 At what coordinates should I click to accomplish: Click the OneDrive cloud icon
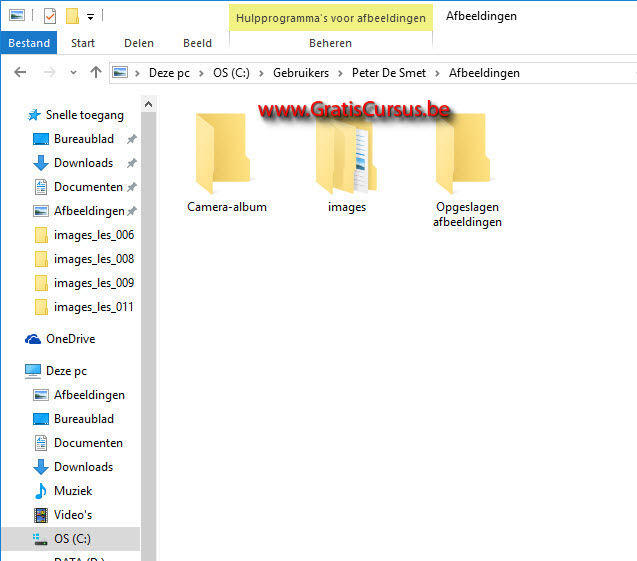[33, 339]
